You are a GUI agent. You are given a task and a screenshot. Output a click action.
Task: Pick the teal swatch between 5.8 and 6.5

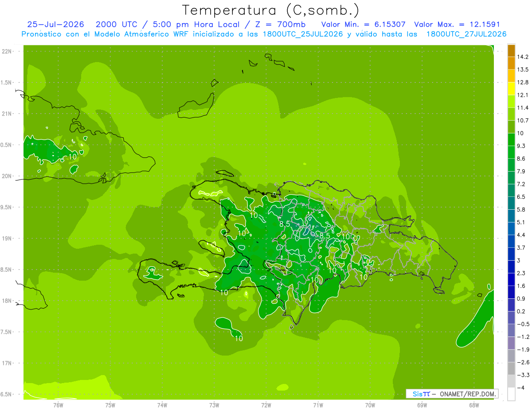coord(511,203)
